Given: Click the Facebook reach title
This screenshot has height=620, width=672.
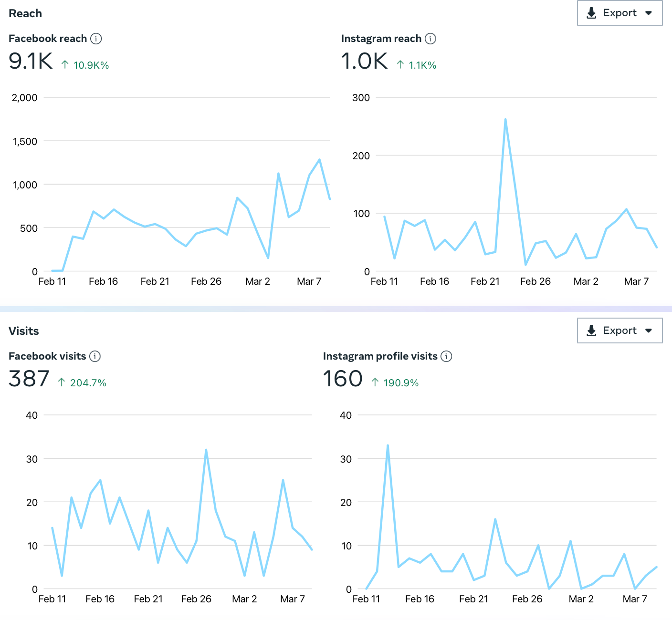Looking at the screenshot, I should pos(48,39).
